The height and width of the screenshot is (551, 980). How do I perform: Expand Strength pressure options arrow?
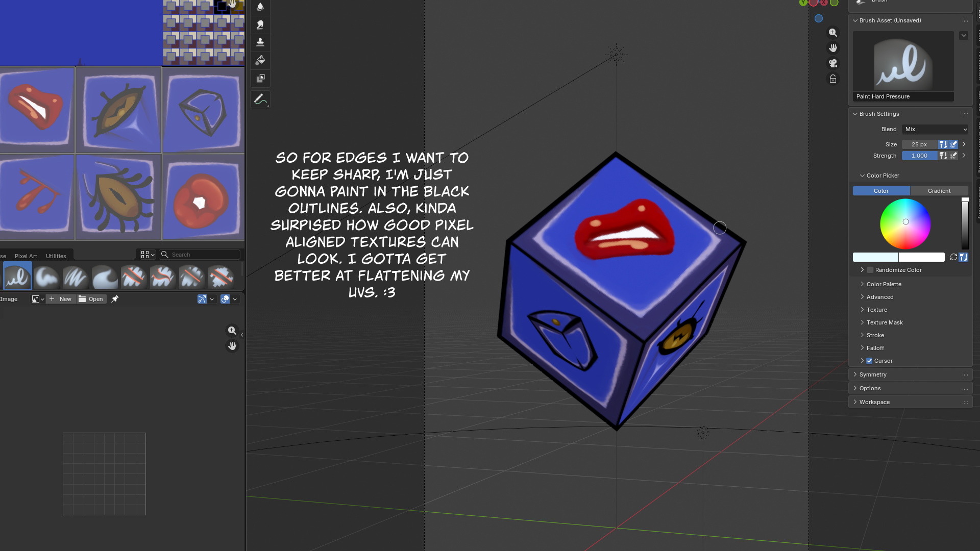pyautogui.click(x=964, y=156)
